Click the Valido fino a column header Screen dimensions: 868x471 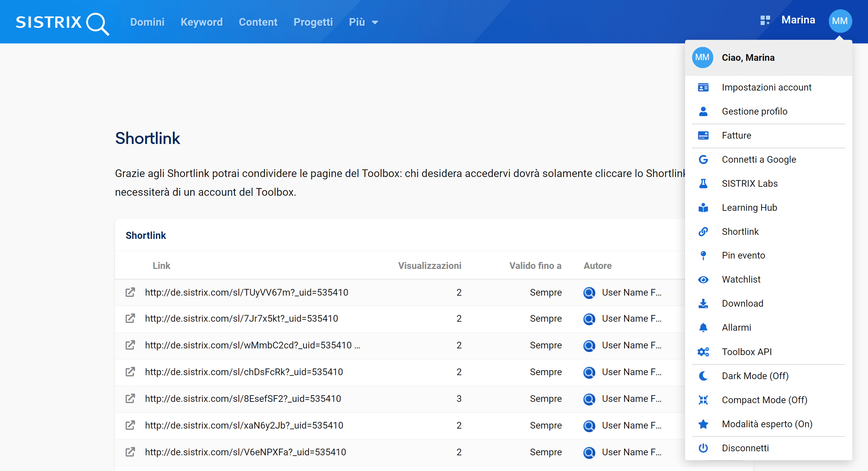pyautogui.click(x=535, y=266)
